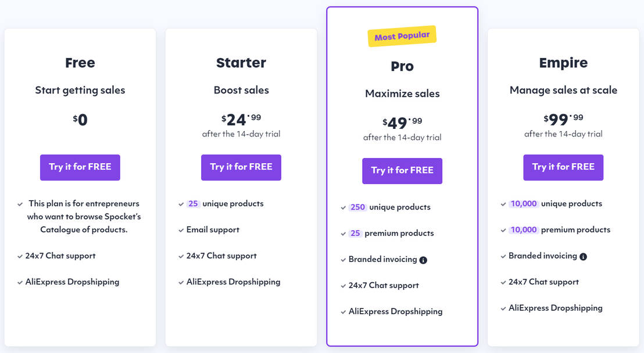Click the info icon beside Empire's Branded invoicing
Image resolution: width=644 pixels, height=353 pixels.
(583, 257)
